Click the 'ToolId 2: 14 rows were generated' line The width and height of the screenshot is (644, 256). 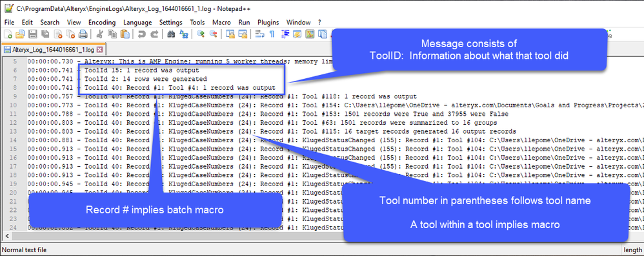[145, 79]
